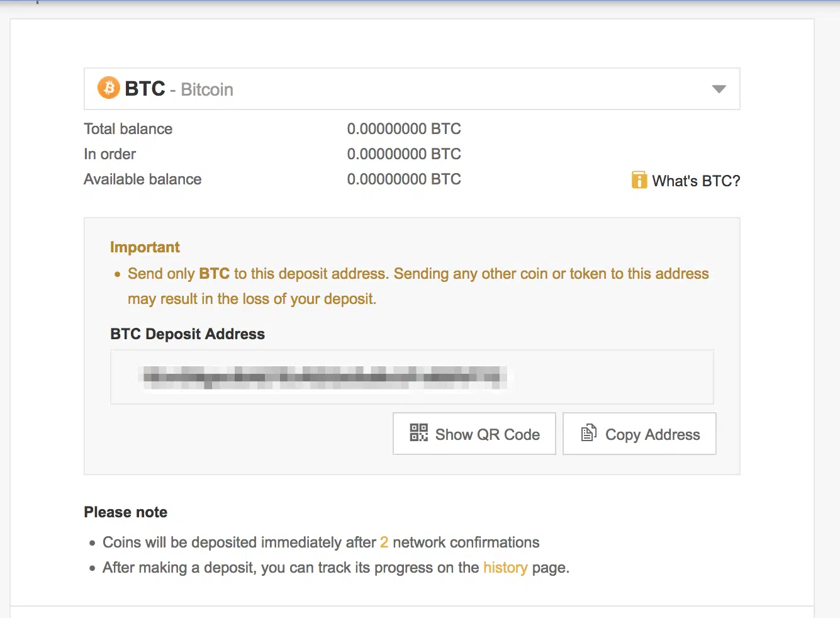Open the history page link
The width and height of the screenshot is (840, 618).
pos(505,567)
